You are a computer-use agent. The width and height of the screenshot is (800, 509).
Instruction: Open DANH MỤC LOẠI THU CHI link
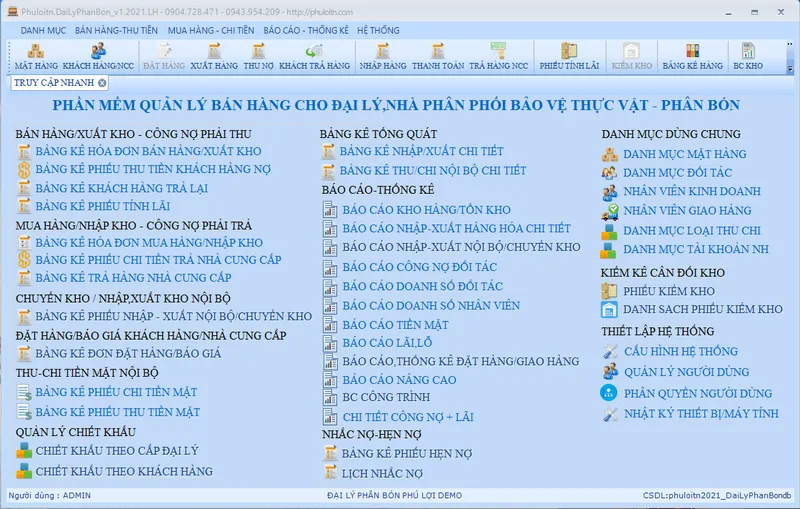pyautogui.click(x=692, y=231)
